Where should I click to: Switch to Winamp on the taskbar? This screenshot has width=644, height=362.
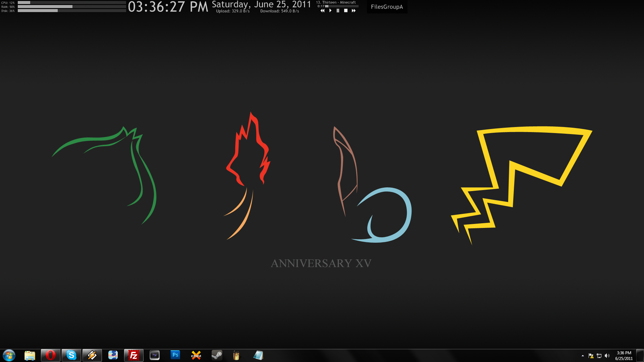click(92, 355)
